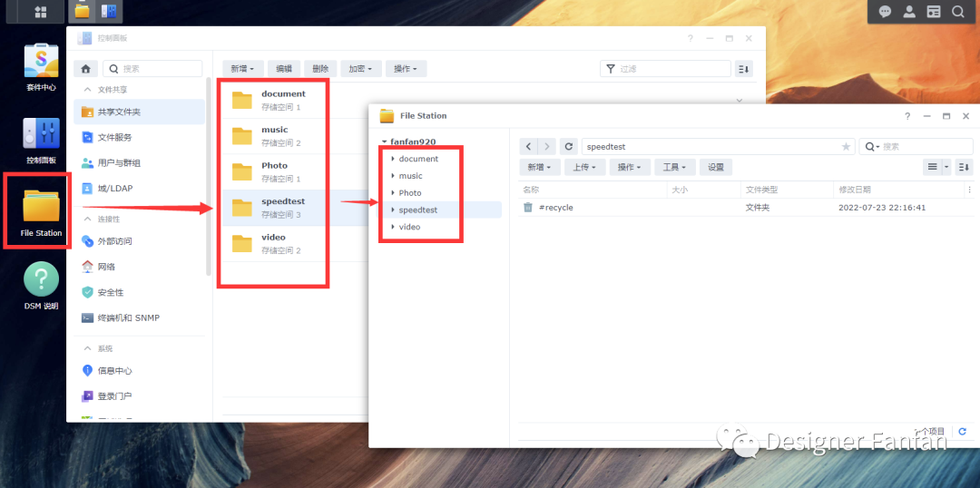
Task: Open the 控制面板 desktop icon
Action: [x=41, y=141]
